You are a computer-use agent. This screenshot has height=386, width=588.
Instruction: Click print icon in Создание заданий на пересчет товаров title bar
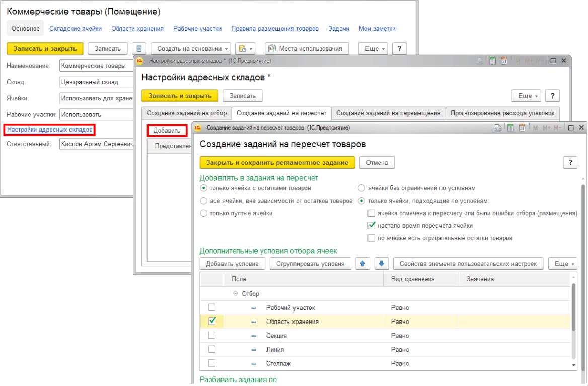pos(497,128)
